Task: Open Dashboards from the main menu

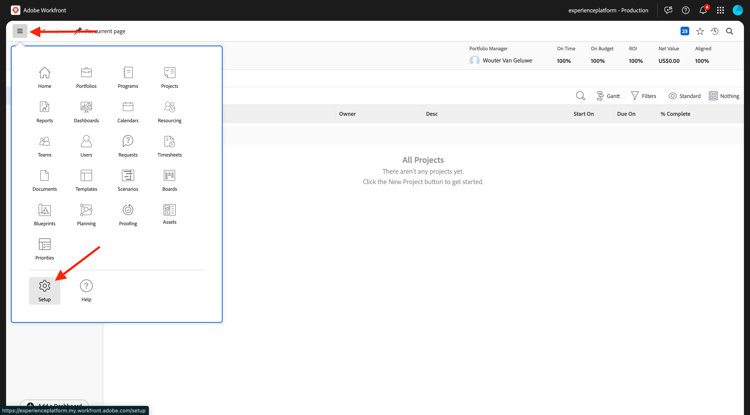Action: [86, 112]
